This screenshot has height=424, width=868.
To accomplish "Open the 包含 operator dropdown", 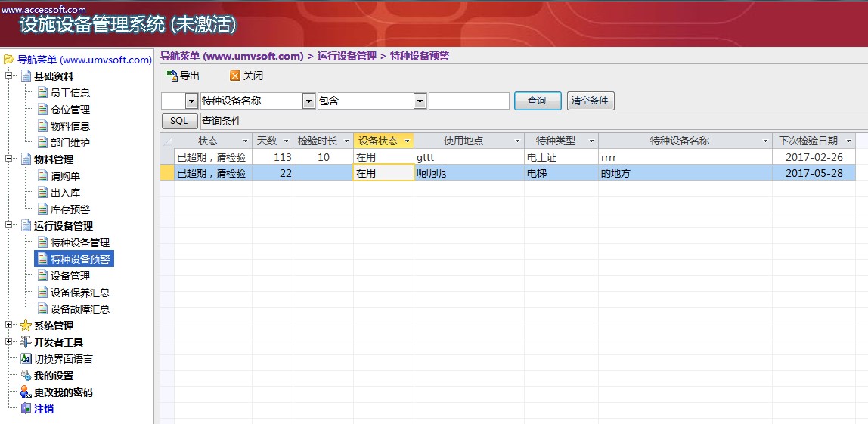I will coord(420,101).
